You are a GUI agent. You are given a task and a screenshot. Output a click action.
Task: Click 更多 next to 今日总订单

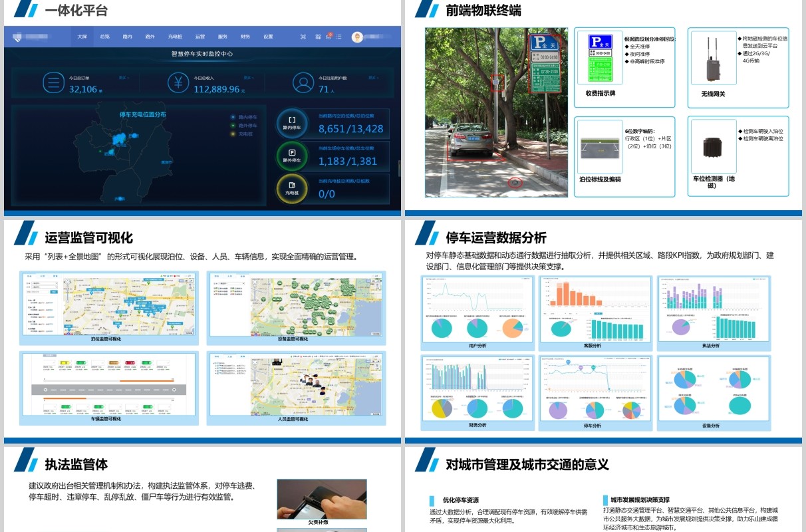(123, 78)
